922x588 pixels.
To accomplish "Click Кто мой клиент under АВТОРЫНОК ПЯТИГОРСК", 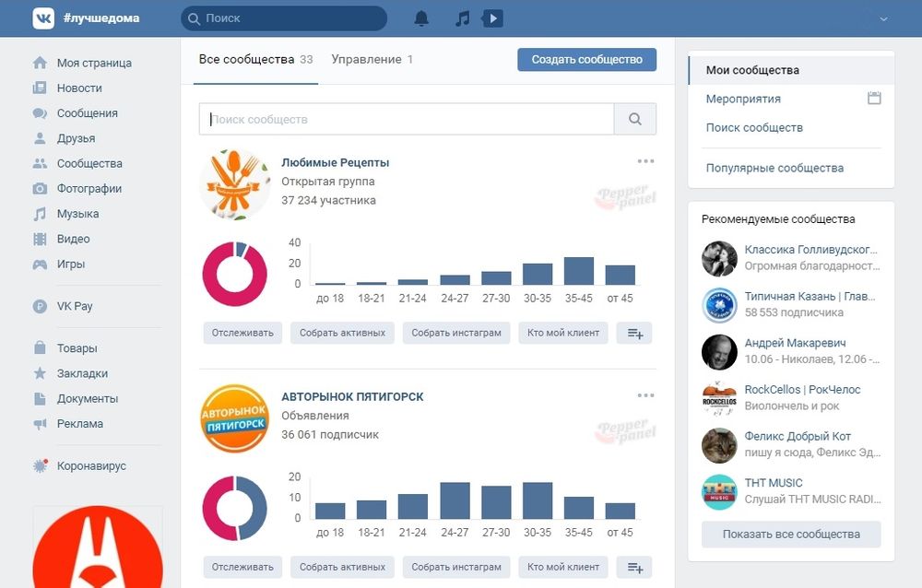I will tap(563, 567).
